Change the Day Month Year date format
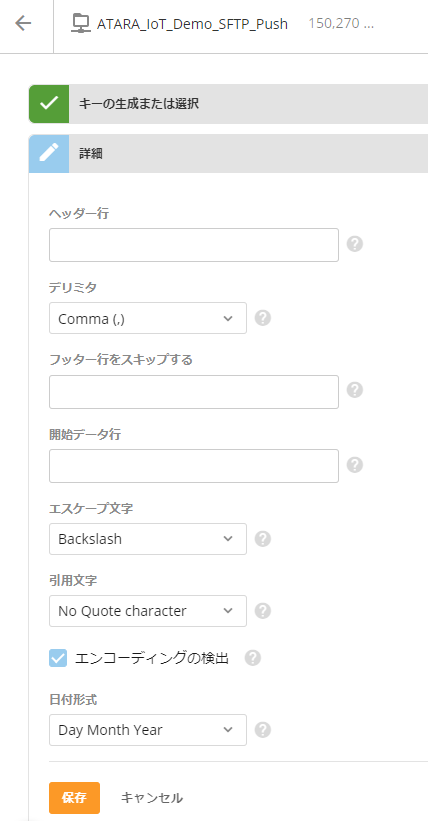Screen dimensions: 428x821 point(148,730)
